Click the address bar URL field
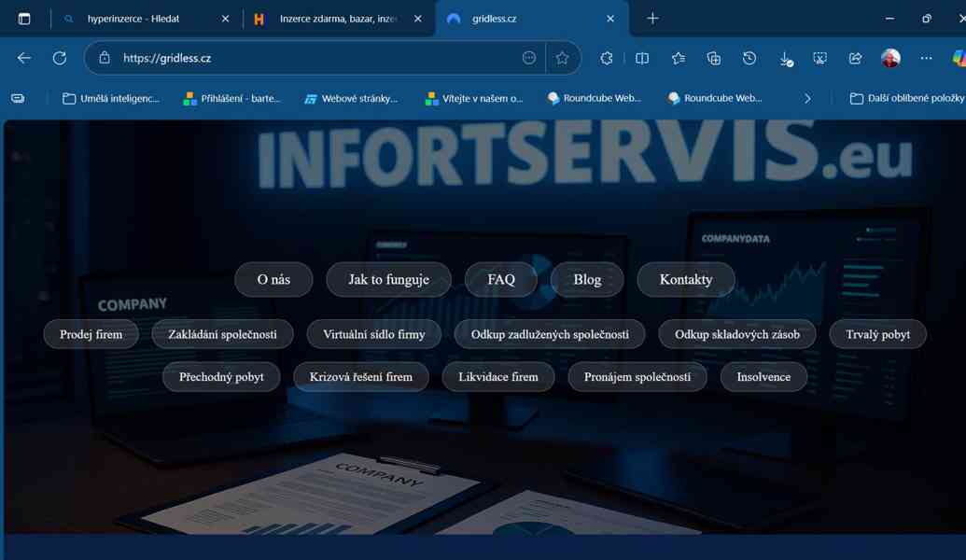 [317, 58]
